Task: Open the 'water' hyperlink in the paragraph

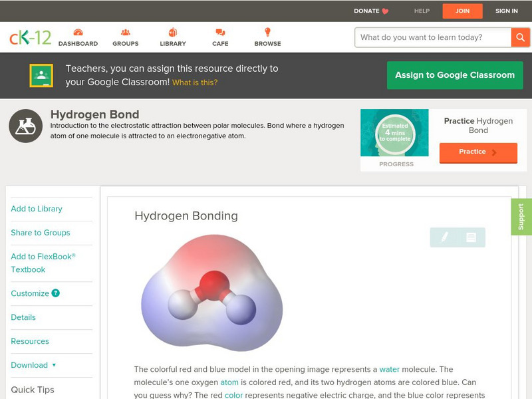Action: click(x=389, y=369)
